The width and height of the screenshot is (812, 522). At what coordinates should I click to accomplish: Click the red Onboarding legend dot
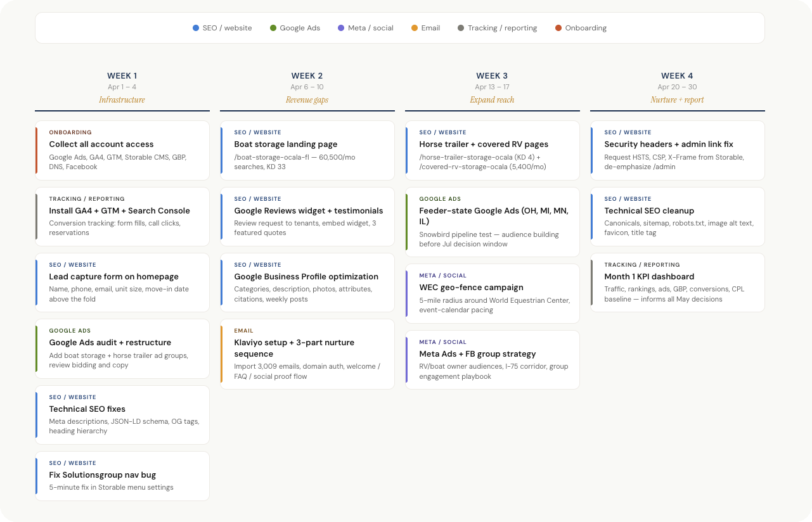pyautogui.click(x=558, y=28)
